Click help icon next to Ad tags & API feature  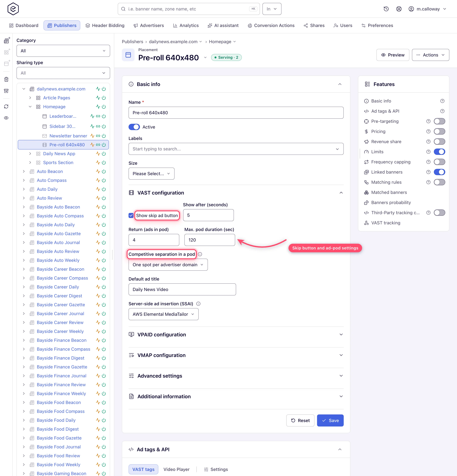442,111
